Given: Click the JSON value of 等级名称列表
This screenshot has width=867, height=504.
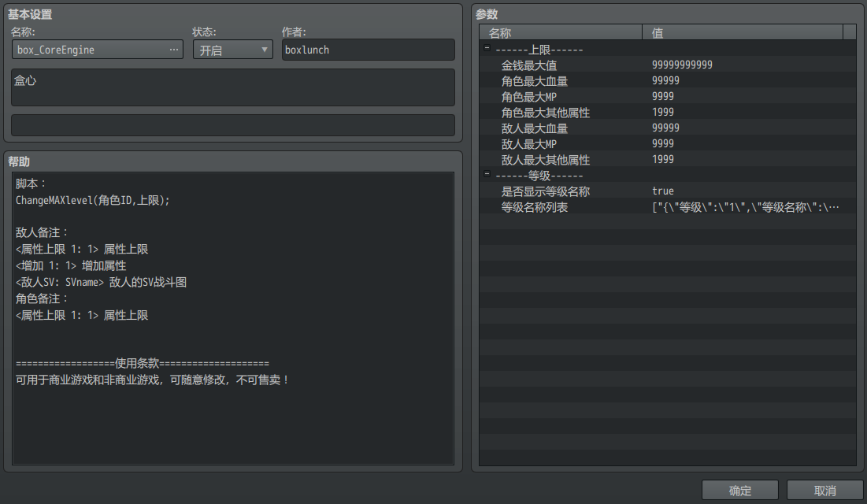Looking at the screenshot, I should point(746,207).
